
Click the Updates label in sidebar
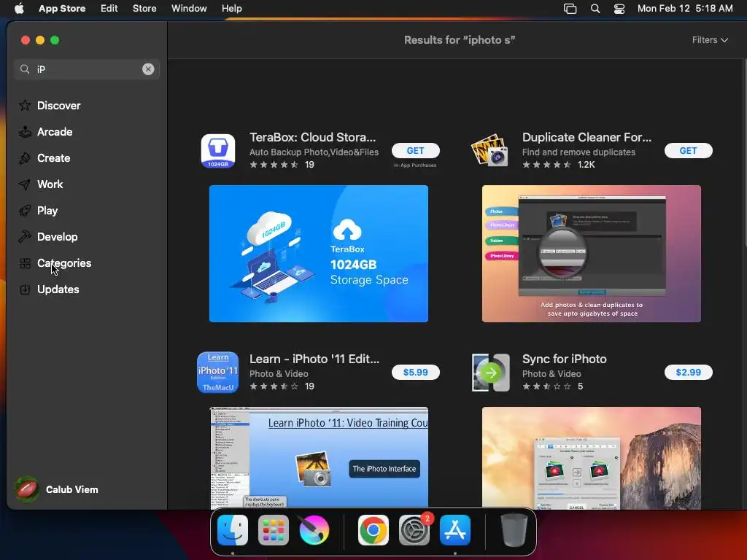click(58, 289)
